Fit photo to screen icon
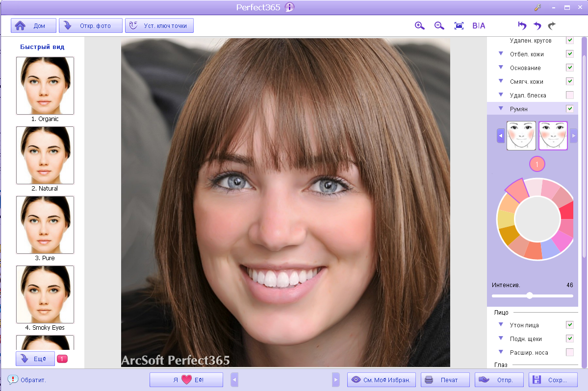The image size is (588, 391). click(459, 26)
